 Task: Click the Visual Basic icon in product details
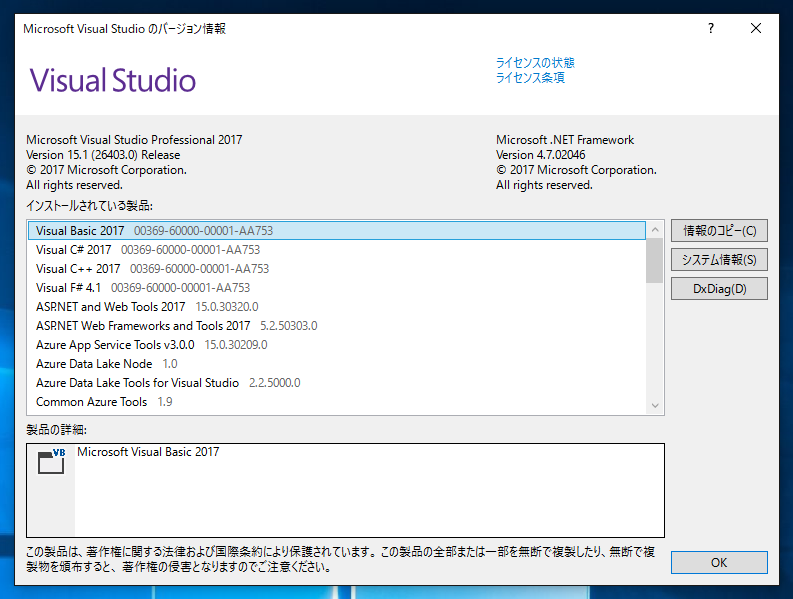click(51, 461)
